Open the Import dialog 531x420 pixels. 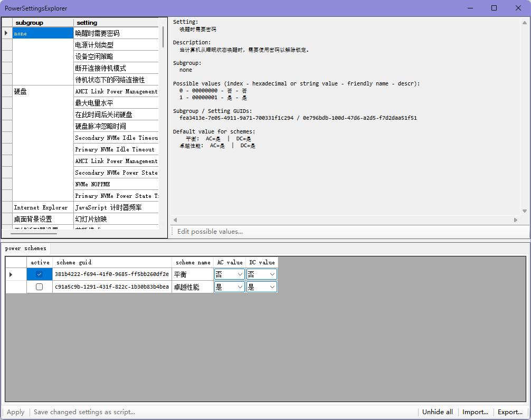[476, 412]
